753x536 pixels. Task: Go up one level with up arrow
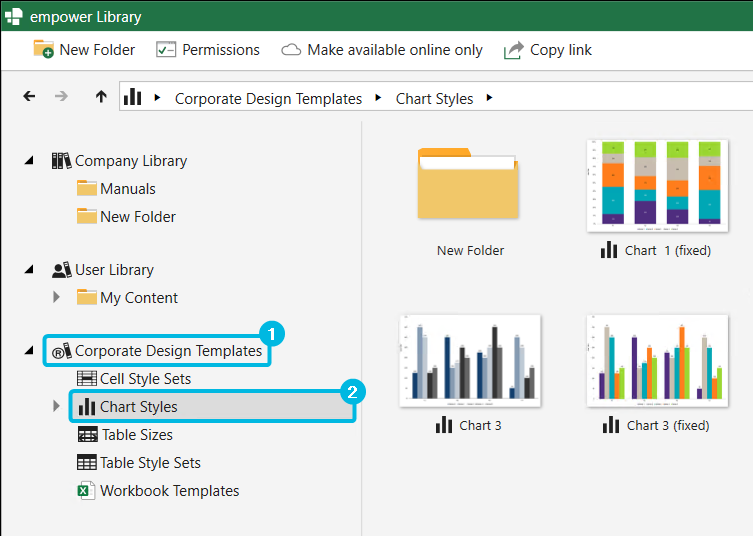point(101,97)
